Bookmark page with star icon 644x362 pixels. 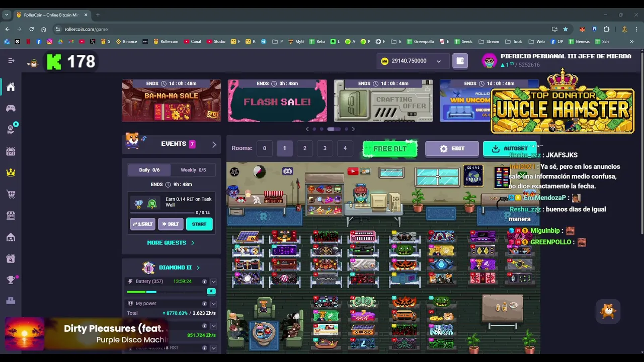(x=566, y=29)
